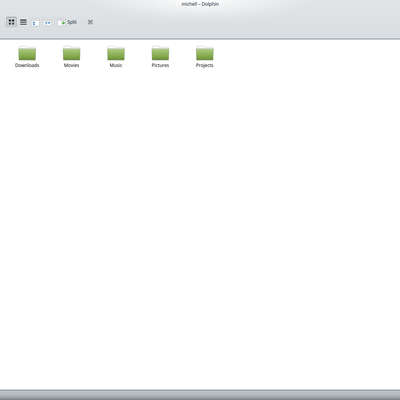Select the Downloads folder
This screenshot has height=400, width=400.
pos(27,57)
